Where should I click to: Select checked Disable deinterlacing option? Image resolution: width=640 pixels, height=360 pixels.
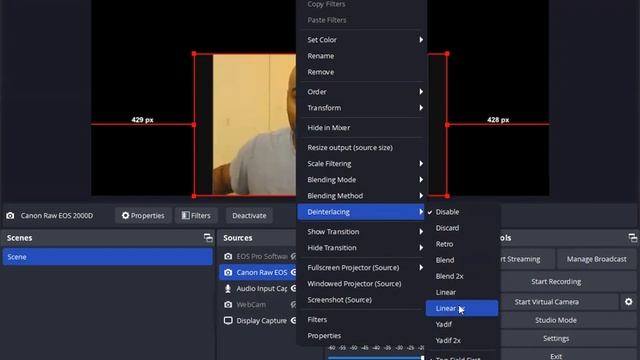(462, 212)
